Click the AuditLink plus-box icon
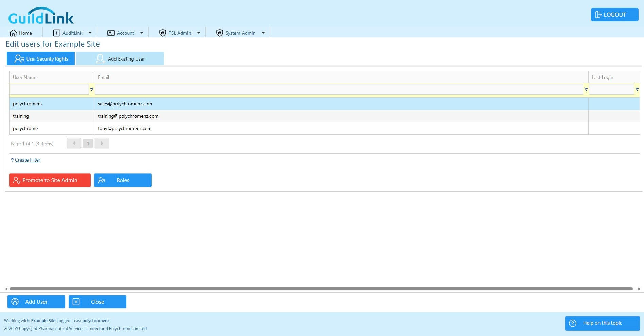Viewport: 644px width, 336px height. [x=57, y=33]
